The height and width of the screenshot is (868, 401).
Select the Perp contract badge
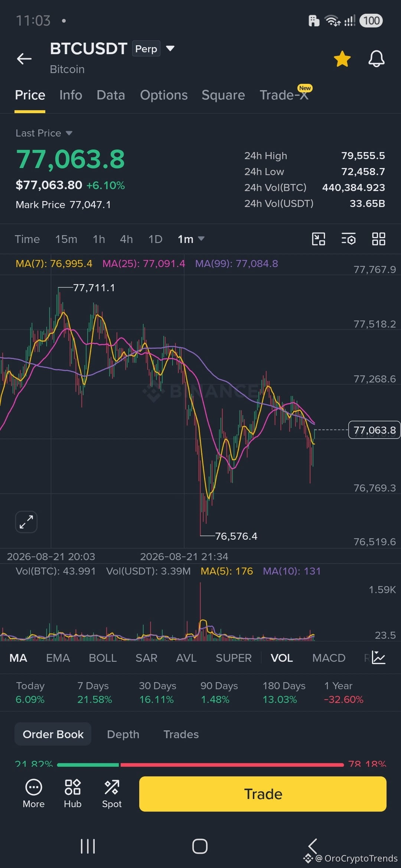pyautogui.click(x=146, y=49)
